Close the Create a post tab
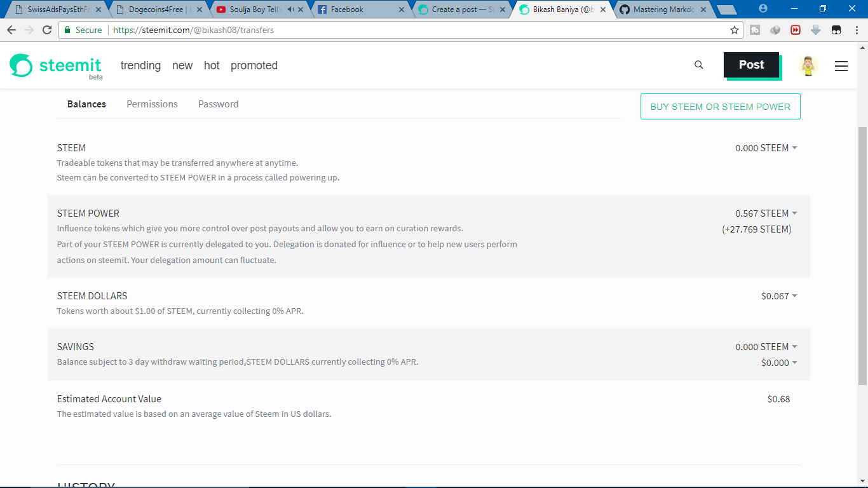868x488 pixels. click(x=503, y=10)
